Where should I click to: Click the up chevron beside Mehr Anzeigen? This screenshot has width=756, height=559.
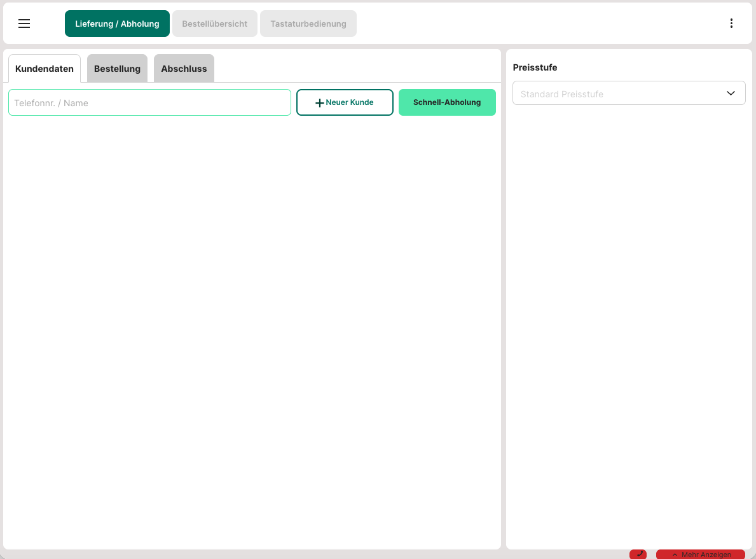(x=675, y=555)
